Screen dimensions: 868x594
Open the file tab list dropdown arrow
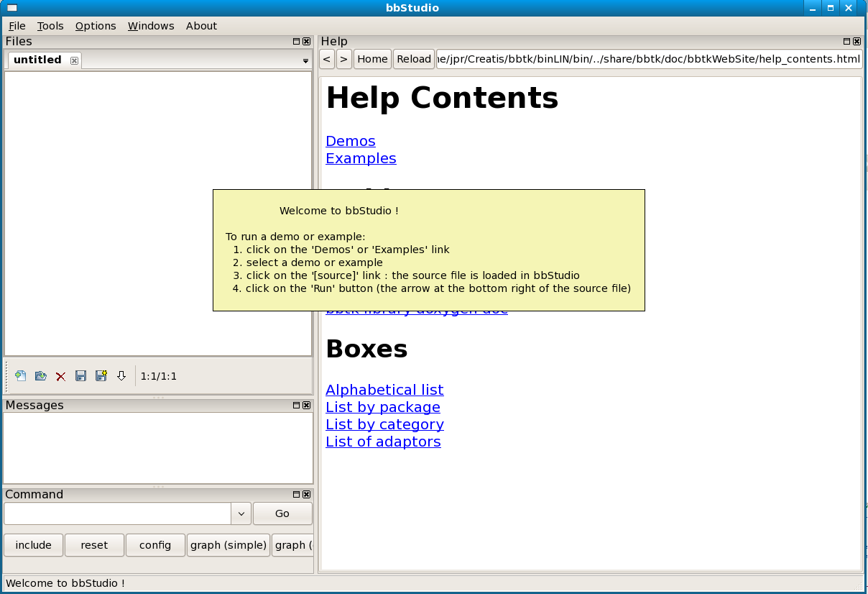point(305,62)
